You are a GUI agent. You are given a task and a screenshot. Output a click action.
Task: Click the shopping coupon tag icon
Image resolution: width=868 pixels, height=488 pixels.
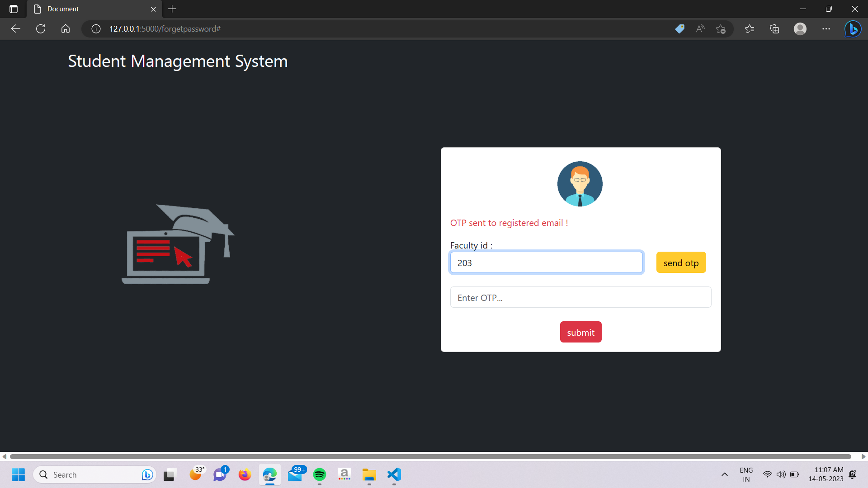[680, 28]
